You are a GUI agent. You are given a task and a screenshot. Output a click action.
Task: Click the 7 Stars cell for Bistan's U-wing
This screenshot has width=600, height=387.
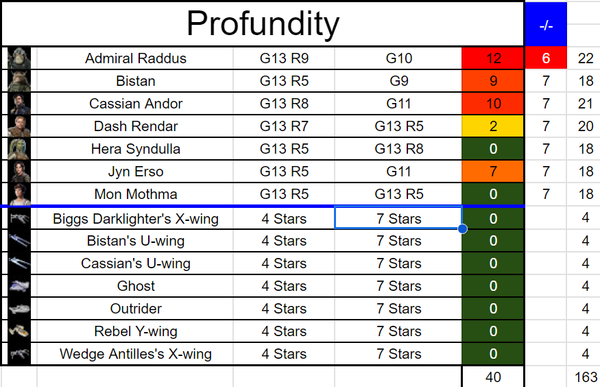398,241
